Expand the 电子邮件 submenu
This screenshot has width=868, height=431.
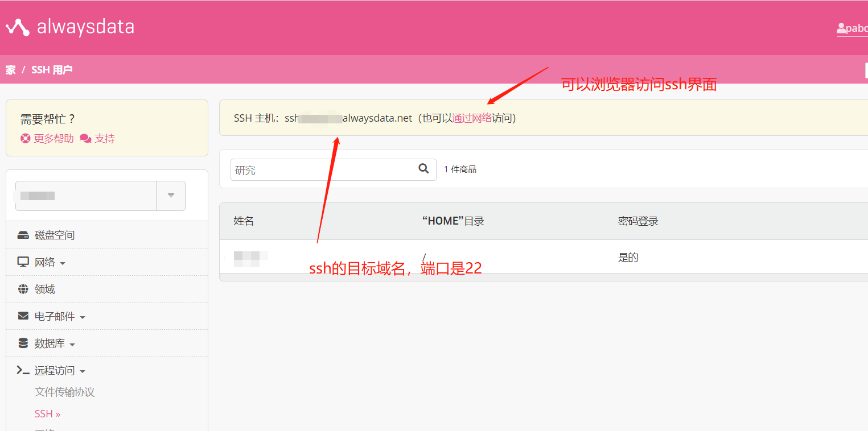83,317
